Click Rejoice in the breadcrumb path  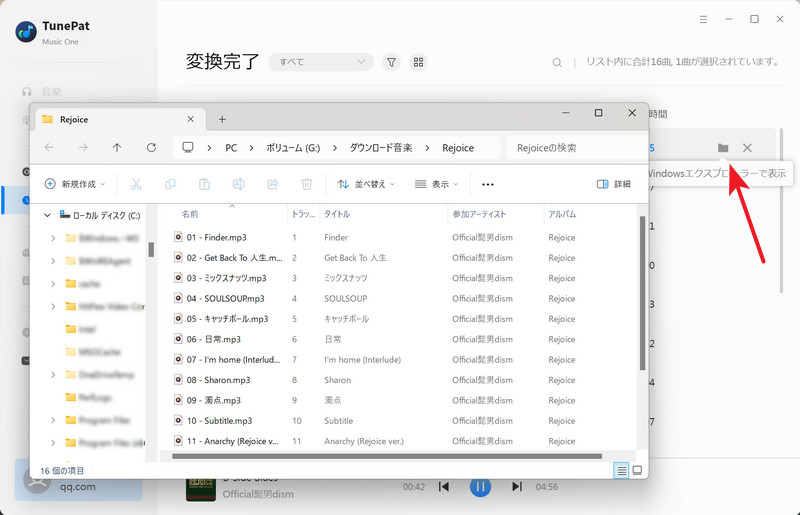coord(458,148)
